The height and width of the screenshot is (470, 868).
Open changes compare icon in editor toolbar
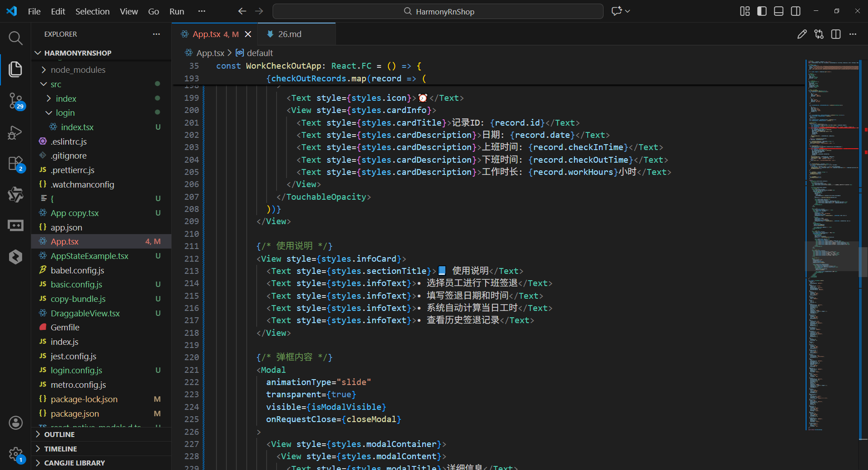tap(819, 34)
